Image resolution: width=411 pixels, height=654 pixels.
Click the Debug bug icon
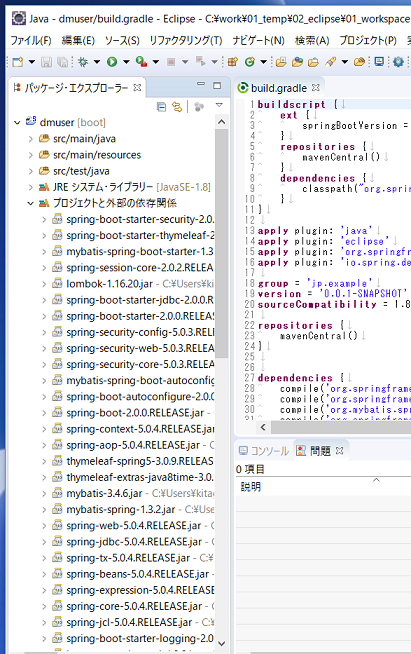click(83, 62)
